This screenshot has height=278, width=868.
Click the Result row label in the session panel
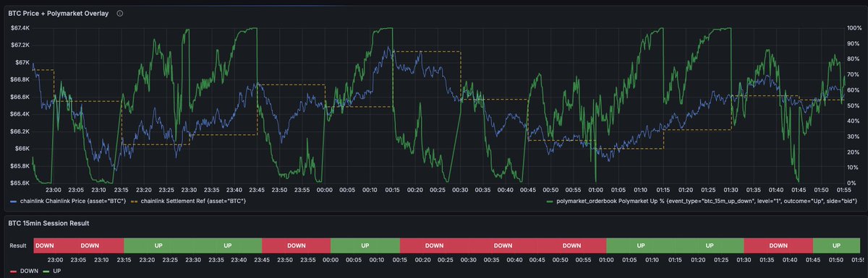click(19, 246)
